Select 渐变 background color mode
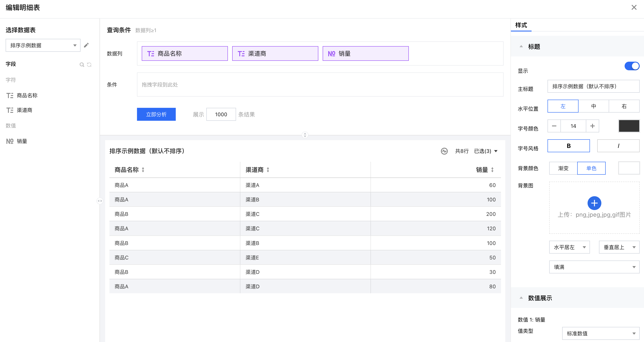The width and height of the screenshot is (644, 342). (563, 168)
